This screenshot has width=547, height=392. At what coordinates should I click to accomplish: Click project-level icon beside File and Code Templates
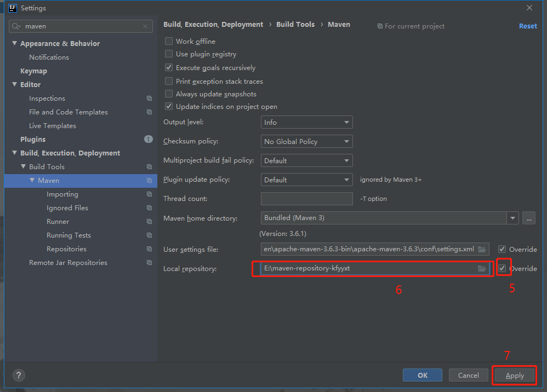[x=149, y=112]
